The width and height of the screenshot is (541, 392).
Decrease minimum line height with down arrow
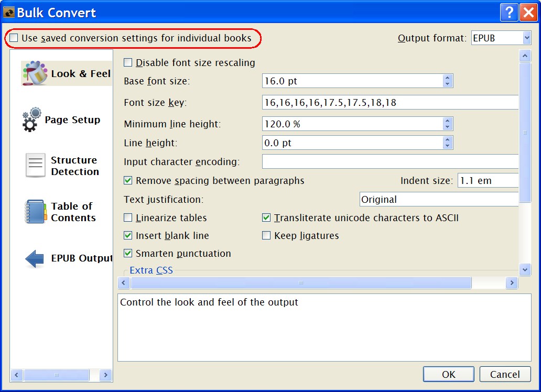pyautogui.click(x=447, y=127)
